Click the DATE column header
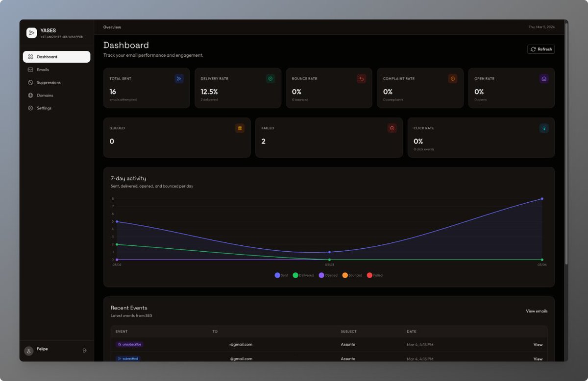 coord(411,332)
